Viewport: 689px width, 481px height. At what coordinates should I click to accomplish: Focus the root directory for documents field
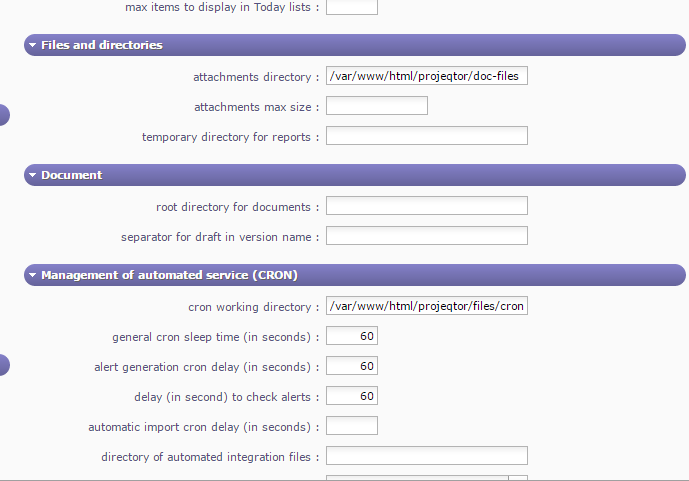426,206
